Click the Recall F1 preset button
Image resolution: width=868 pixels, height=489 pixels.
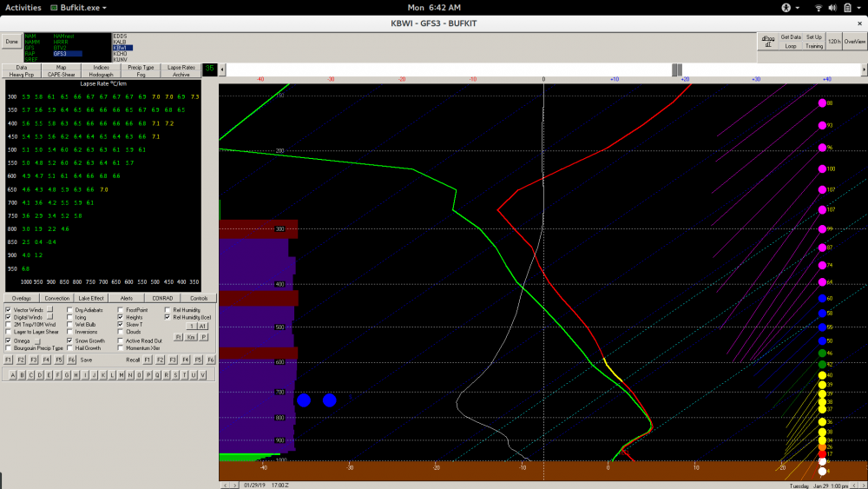(148, 360)
